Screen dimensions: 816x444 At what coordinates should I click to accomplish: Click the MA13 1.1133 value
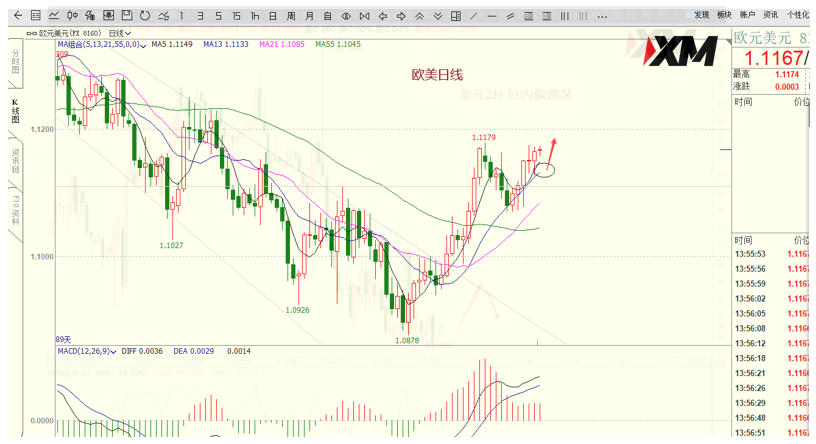click(226, 45)
